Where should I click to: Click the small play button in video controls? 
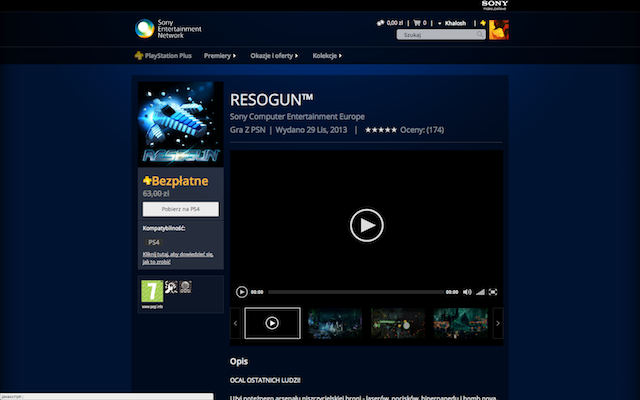click(242, 292)
